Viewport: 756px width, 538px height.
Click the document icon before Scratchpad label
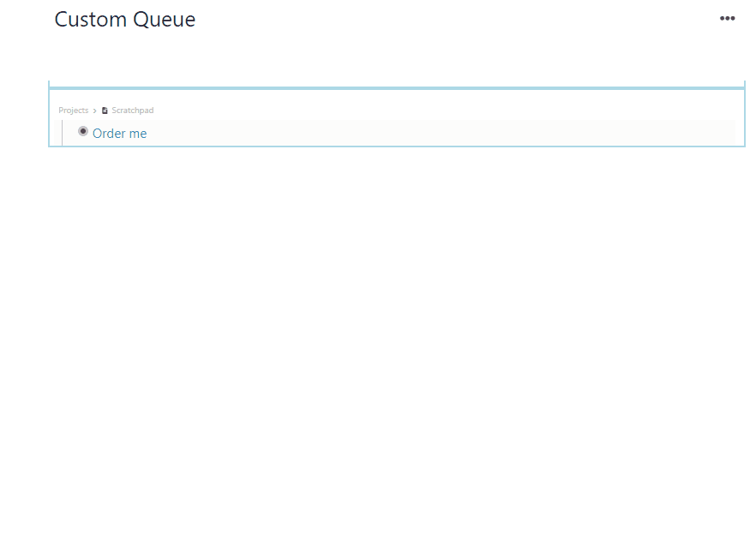pos(103,110)
